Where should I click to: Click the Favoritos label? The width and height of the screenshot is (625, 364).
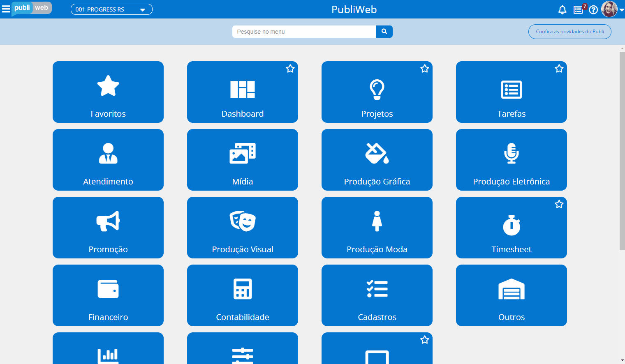point(108,114)
